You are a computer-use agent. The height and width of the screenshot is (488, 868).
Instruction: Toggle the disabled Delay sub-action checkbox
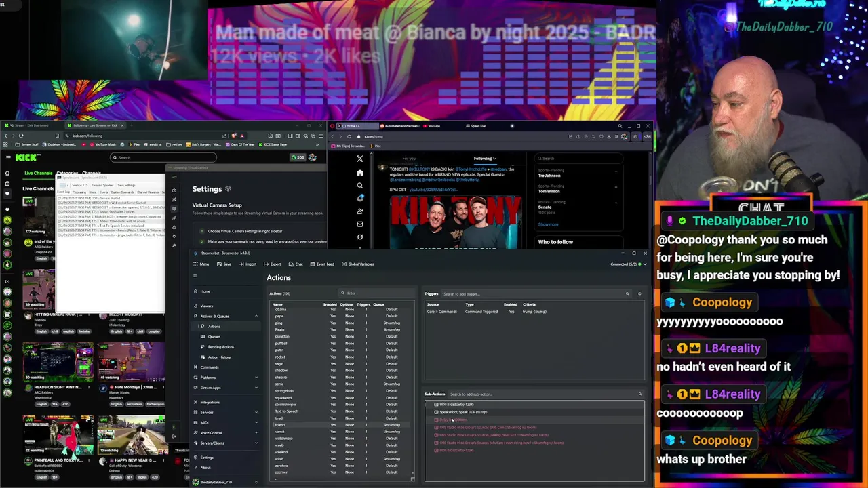point(436,420)
